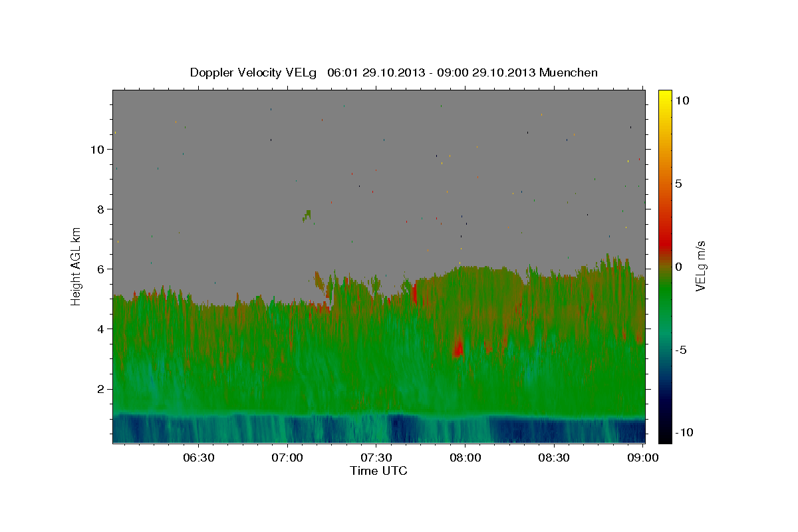Click the colorbar label '0'
The image size is (798, 532).
click(678, 267)
